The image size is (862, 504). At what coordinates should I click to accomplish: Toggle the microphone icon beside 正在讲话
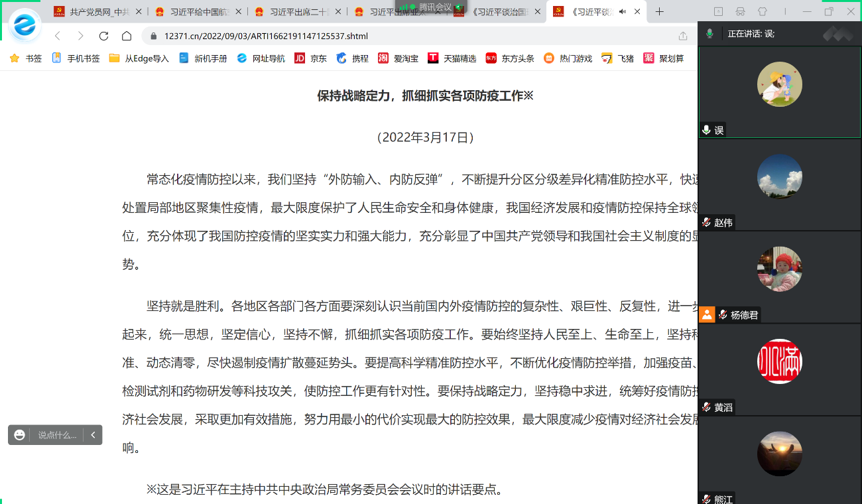pyautogui.click(x=709, y=34)
